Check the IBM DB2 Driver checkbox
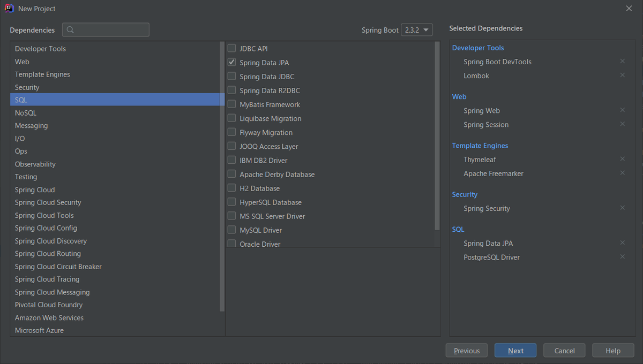643x364 pixels. (x=231, y=160)
